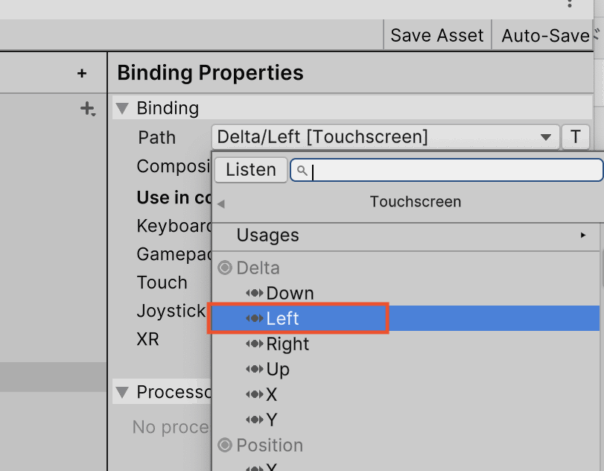Expand the Usages submenu

point(406,235)
